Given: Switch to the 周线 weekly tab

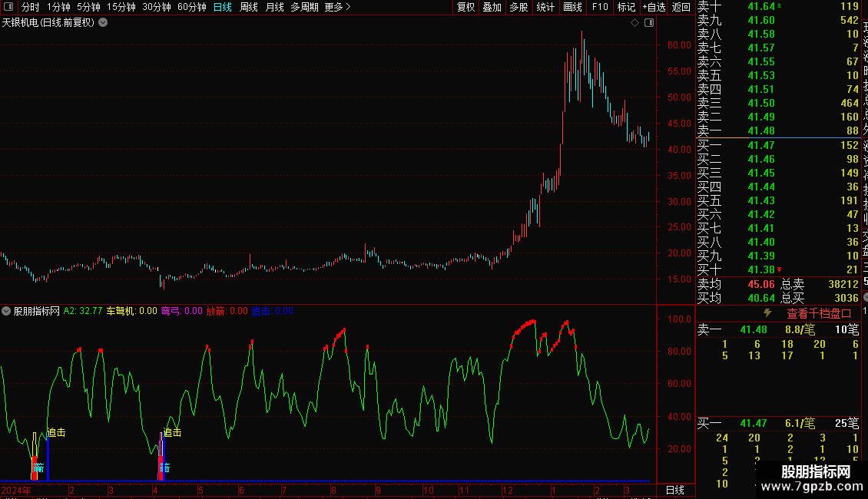Looking at the screenshot, I should [249, 7].
